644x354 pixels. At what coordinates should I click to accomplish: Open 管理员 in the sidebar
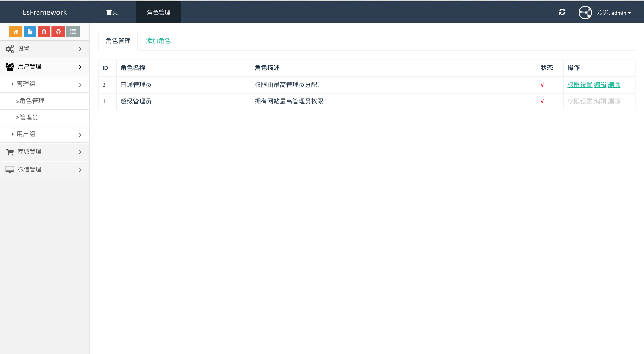[x=28, y=117]
